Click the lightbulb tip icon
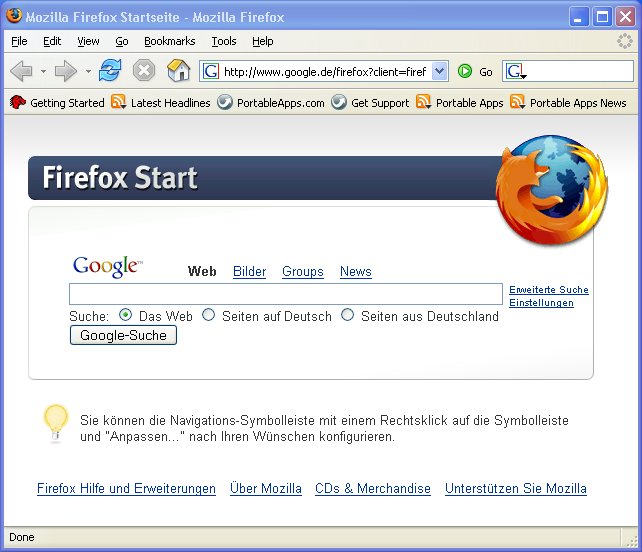 tap(56, 423)
